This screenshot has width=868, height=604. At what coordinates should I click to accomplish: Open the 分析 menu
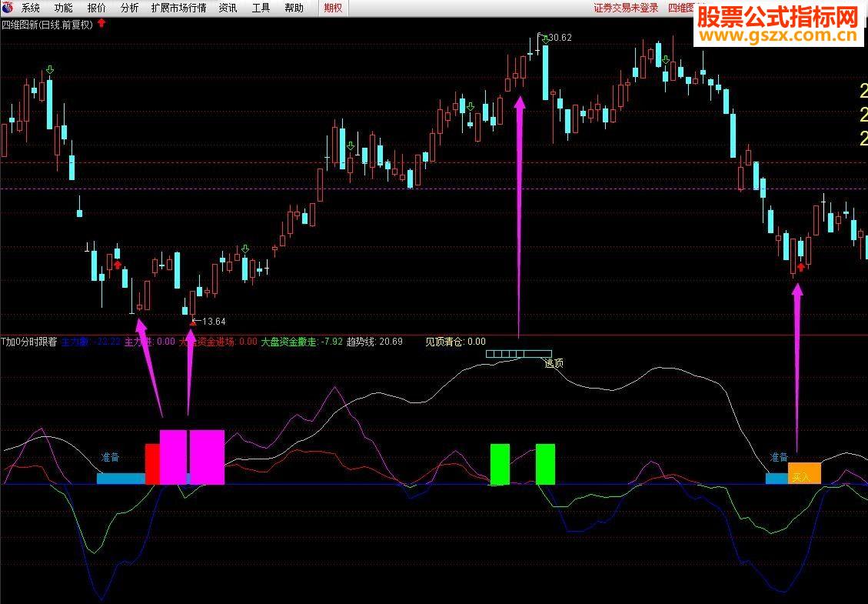click(x=129, y=8)
